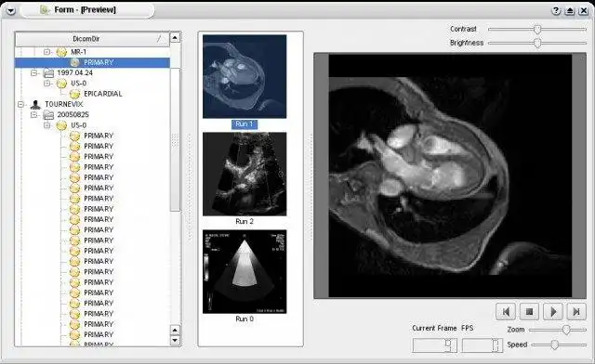Click the MR-1 disc icon

tap(61, 52)
